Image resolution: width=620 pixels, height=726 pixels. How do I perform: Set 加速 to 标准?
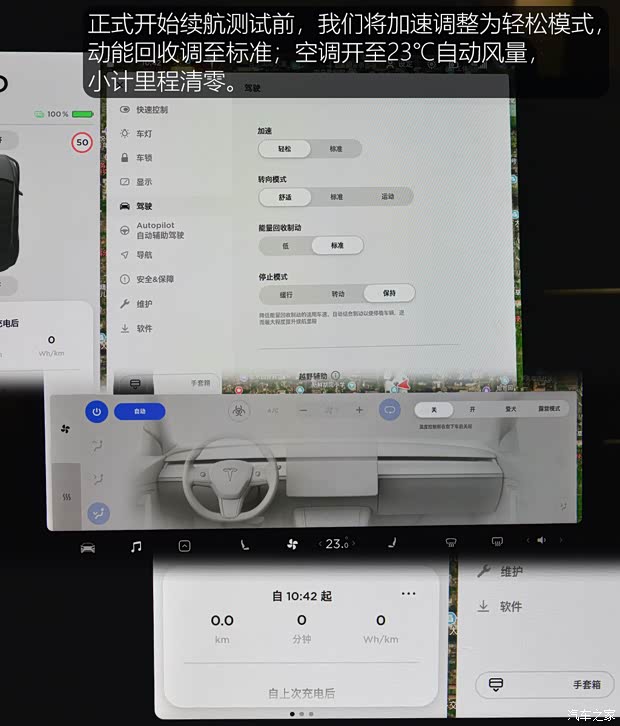(336, 149)
